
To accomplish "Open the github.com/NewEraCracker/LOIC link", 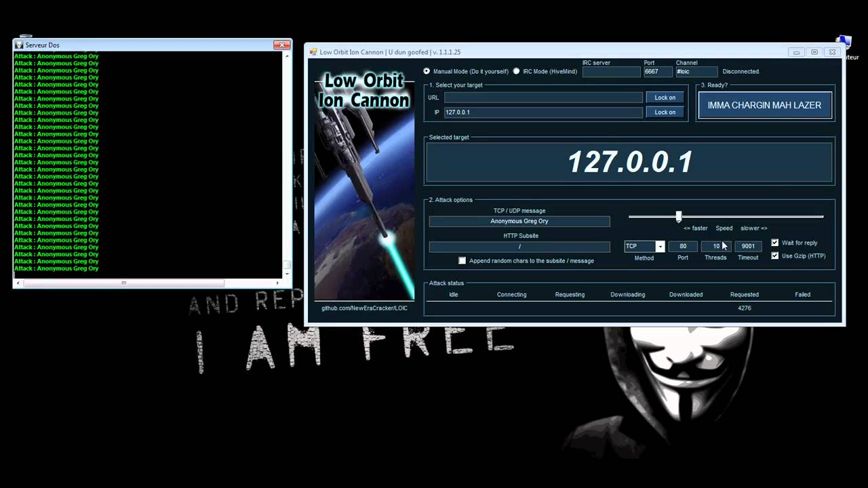I will pyautogui.click(x=364, y=308).
